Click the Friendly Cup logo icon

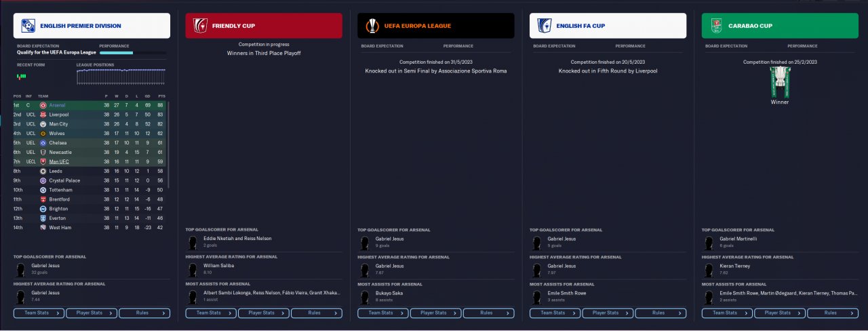(200, 26)
